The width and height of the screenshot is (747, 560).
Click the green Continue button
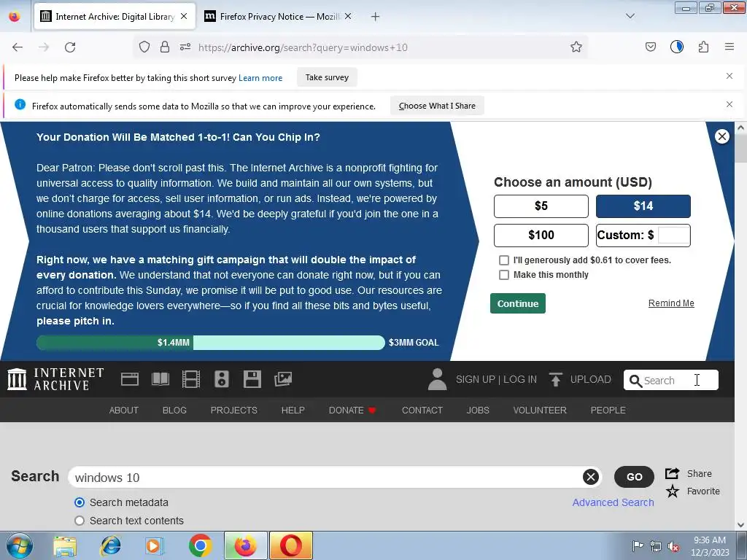[x=518, y=303]
